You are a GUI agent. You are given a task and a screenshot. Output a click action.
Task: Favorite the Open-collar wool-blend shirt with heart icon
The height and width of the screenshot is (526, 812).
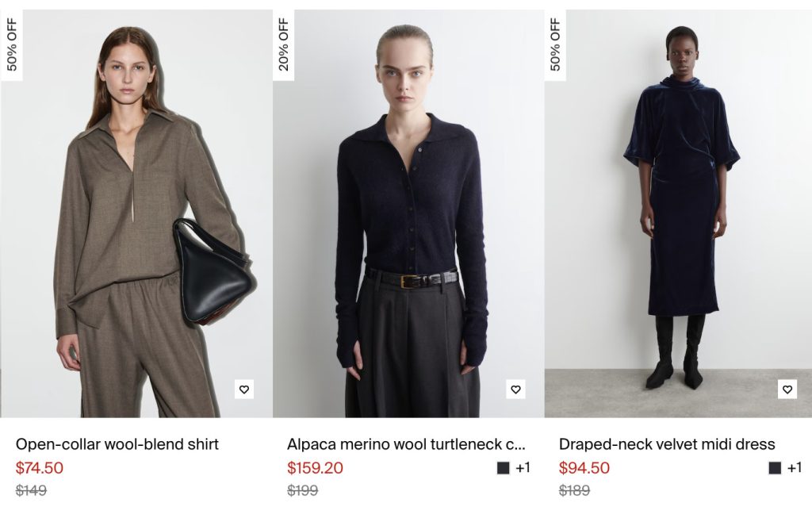click(244, 390)
